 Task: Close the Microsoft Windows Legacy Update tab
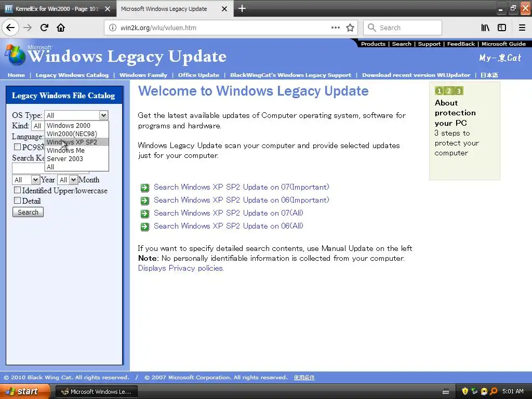pyautogui.click(x=224, y=9)
